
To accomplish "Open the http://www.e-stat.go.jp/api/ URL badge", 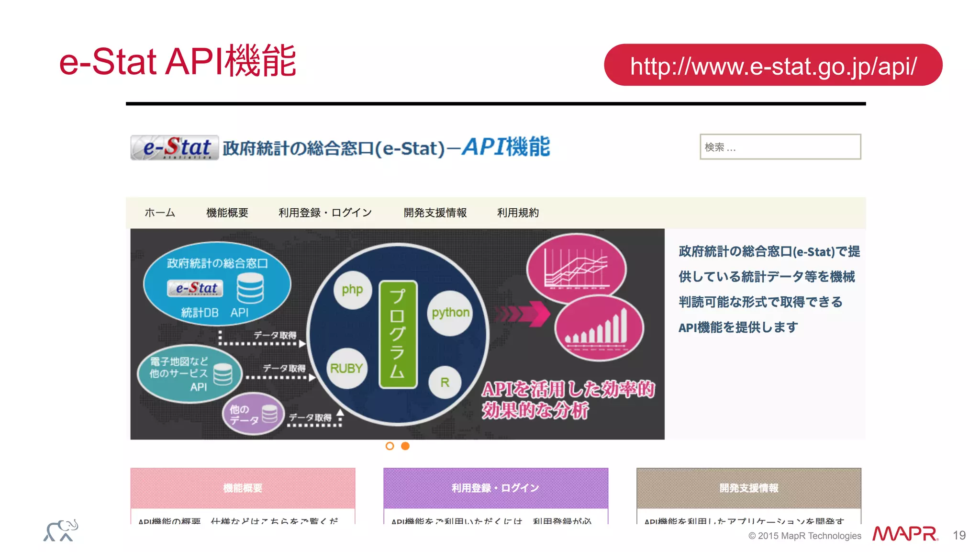I will (773, 65).
